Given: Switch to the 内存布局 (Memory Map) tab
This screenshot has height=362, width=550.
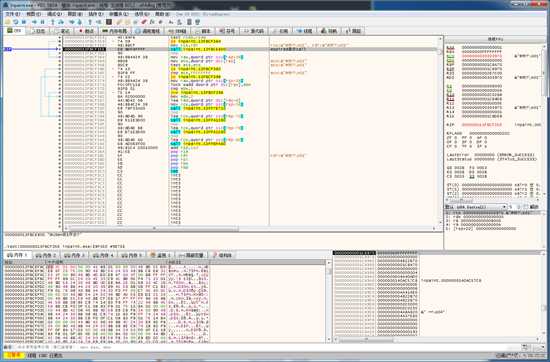Looking at the screenshot, I should point(114,31).
